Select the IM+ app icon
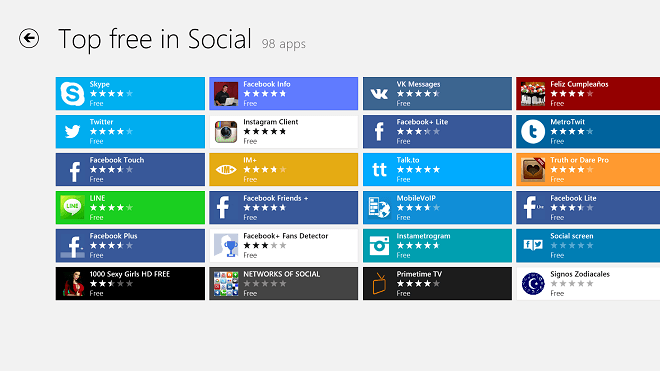660x371 pixels. 226,170
